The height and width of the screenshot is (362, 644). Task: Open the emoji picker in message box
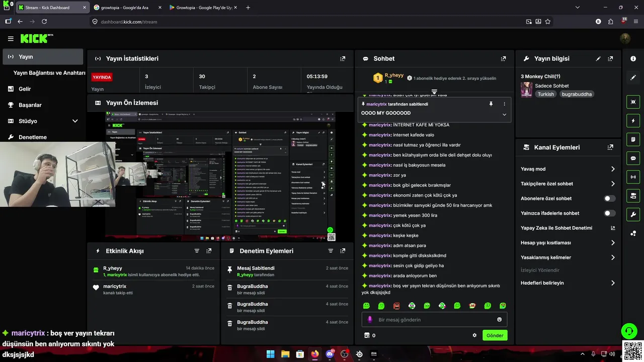point(499,320)
